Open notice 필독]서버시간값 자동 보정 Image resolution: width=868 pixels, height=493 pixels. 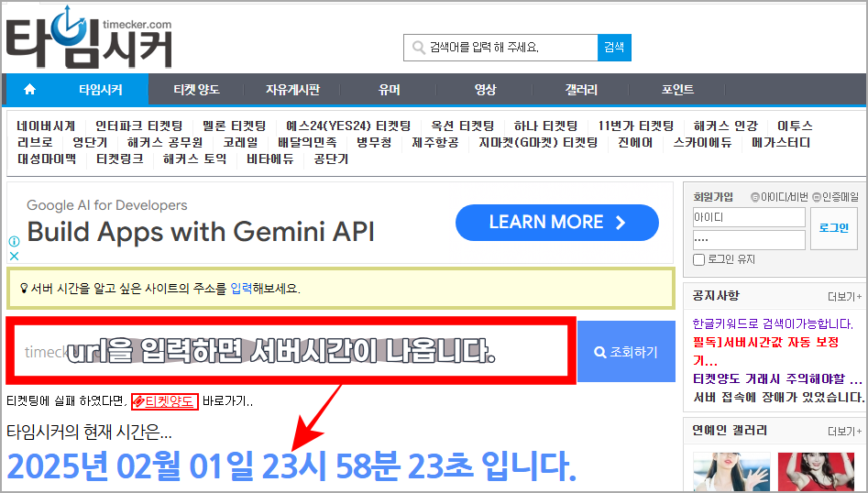[x=765, y=351]
